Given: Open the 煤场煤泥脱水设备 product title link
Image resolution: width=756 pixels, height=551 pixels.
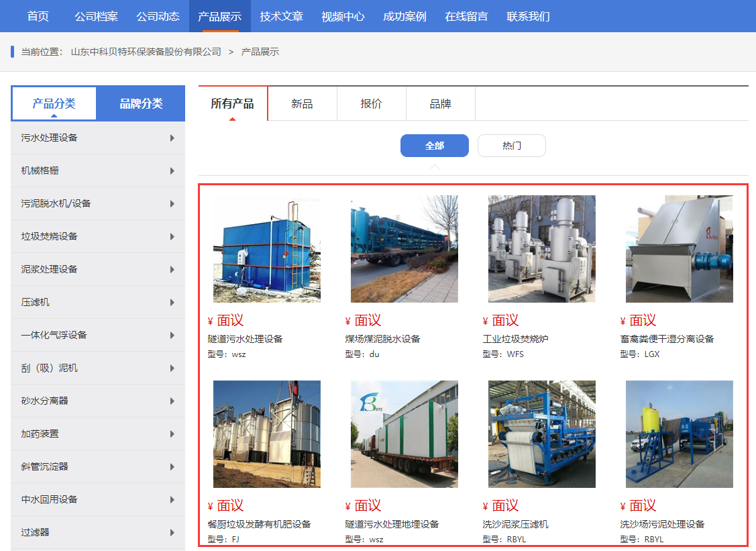Looking at the screenshot, I should [382, 339].
